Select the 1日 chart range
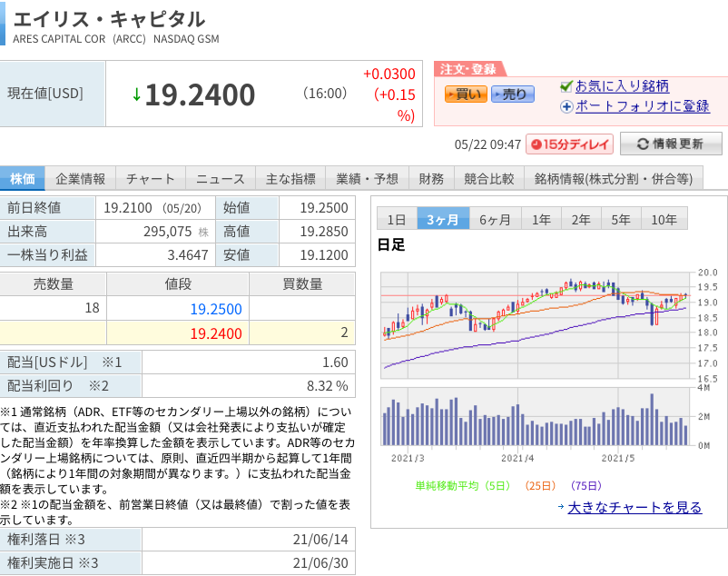728x576 pixels. tap(397, 219)
